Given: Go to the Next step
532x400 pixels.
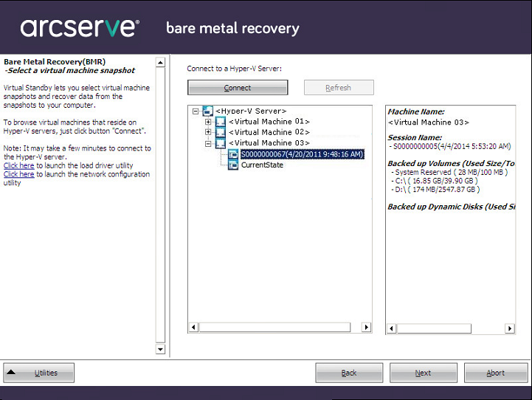Looking at the screenshot, I should point(423,373).
